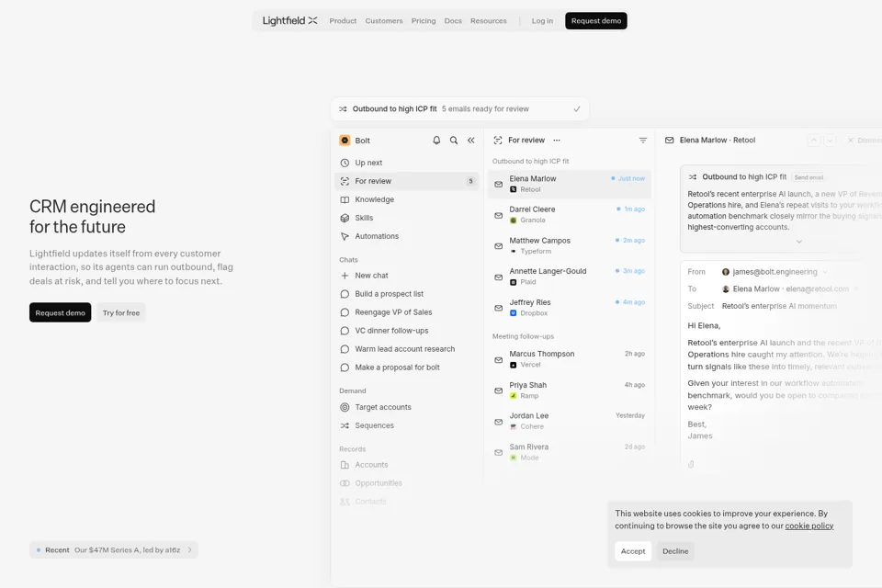Open the Recent Series A announcement
882x588 pixels.
(114, 550)
